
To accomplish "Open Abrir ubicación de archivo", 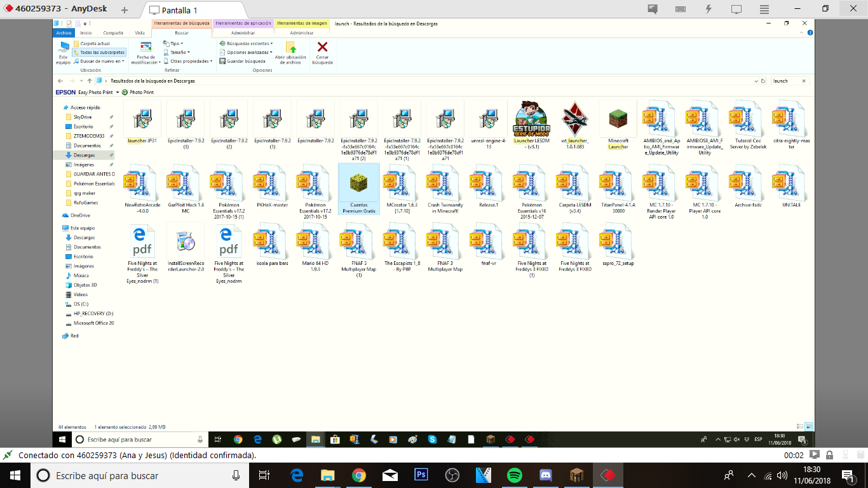I will tap(291, 52).
